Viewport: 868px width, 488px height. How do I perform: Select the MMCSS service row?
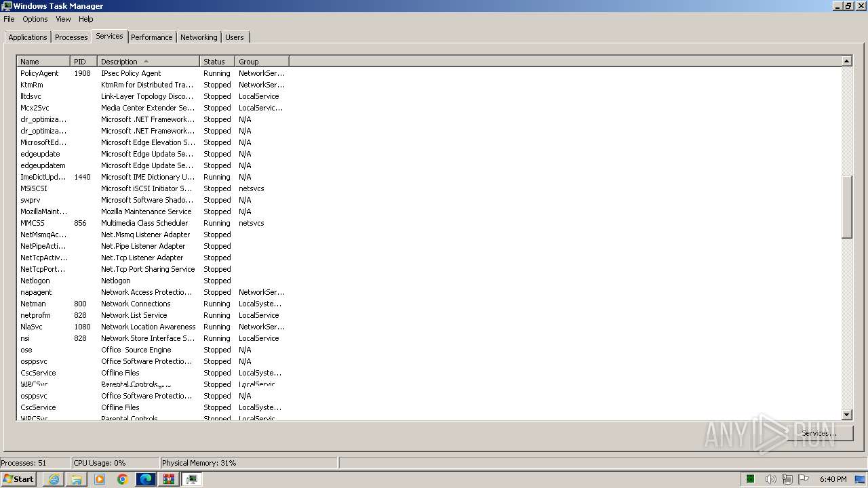coord(153,223)
